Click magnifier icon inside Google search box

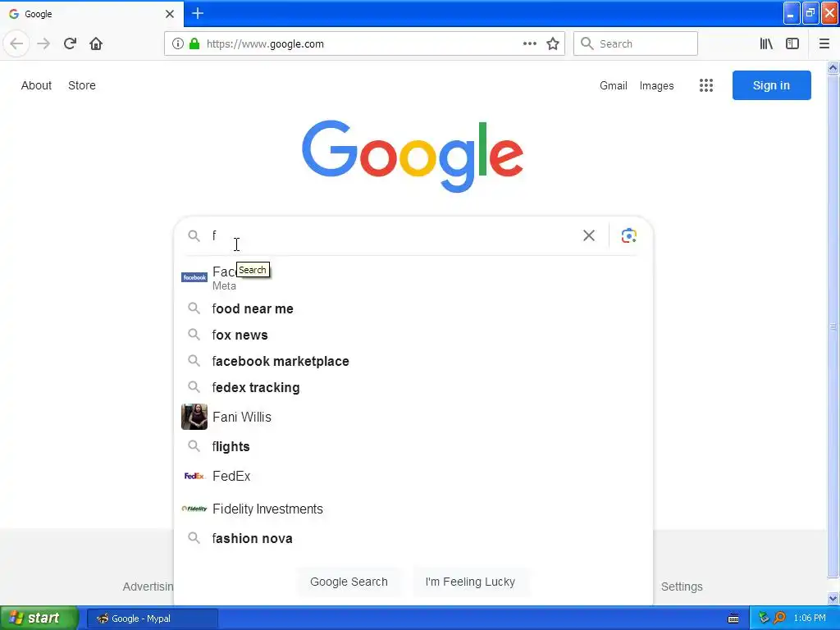coord(194,235)
